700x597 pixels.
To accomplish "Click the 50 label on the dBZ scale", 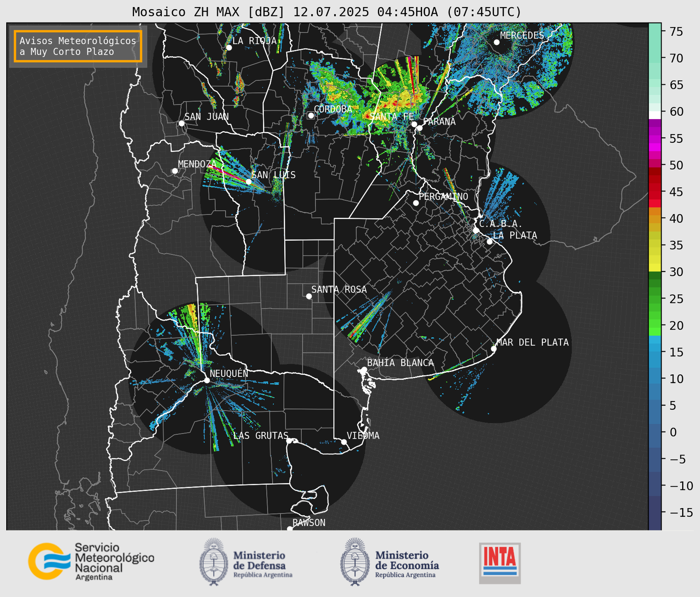I will pos(676,165).
